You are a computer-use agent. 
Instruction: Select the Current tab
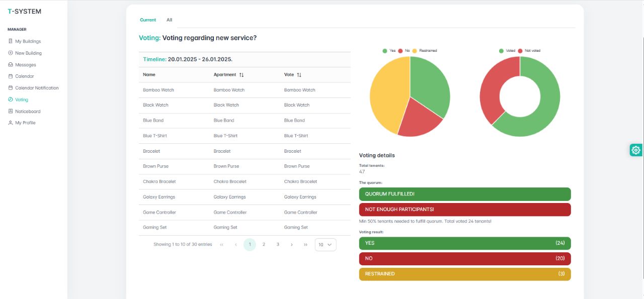pyautogui.click(x=148, y=20)
